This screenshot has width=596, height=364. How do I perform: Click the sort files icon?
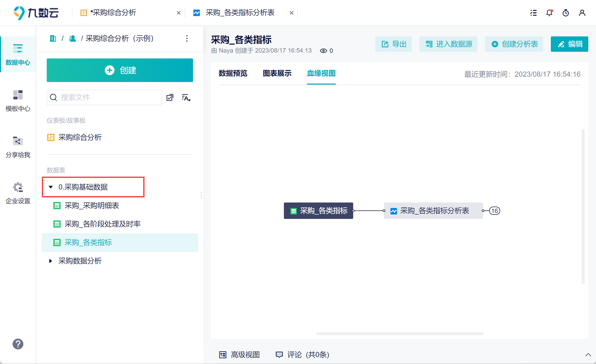point(186,98)
